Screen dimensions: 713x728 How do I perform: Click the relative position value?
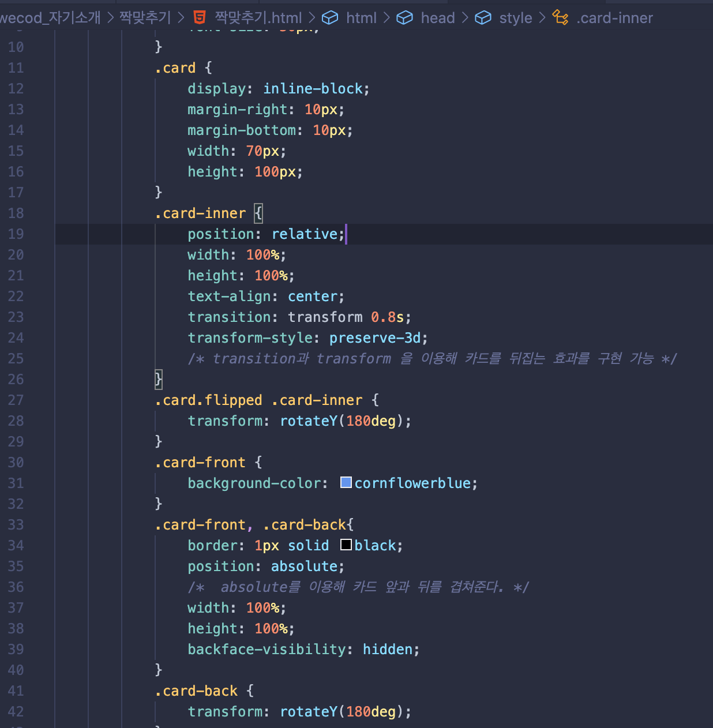click(305, 234)
